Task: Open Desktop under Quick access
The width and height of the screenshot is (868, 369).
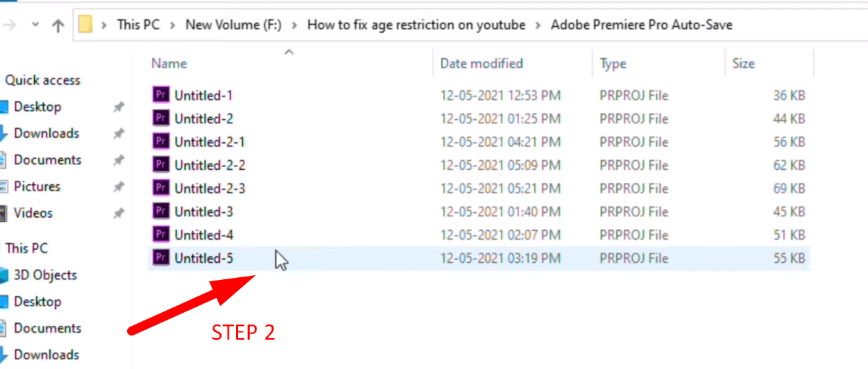Action: [x=38, y=107]
